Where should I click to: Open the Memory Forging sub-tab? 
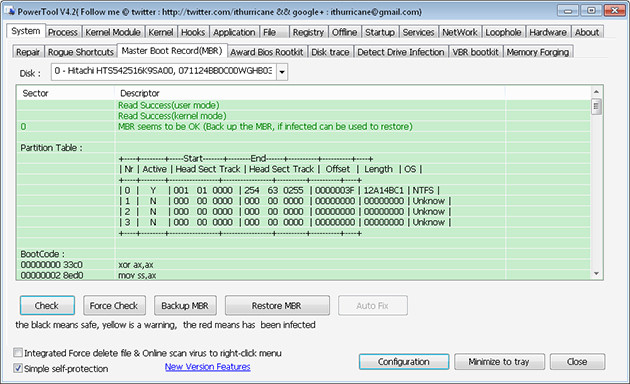click(x=538, y=52)
